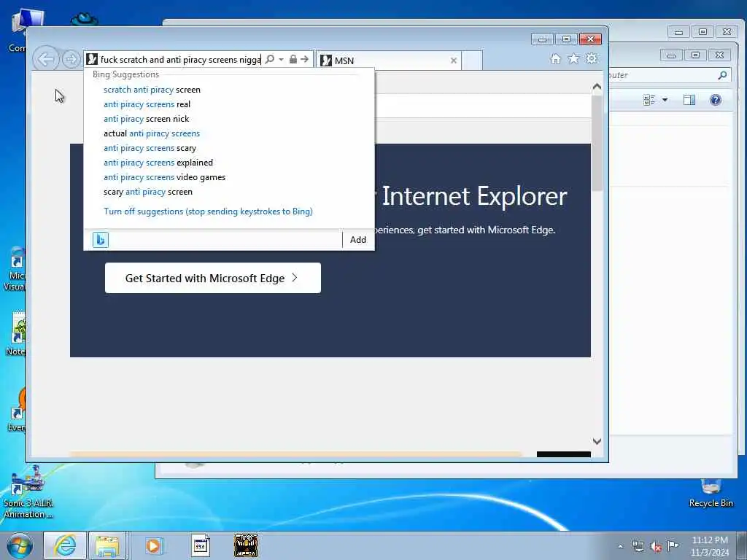Click search magnifier in Explorer window
This screenshot has height=560, width=747.
[722, 75]
